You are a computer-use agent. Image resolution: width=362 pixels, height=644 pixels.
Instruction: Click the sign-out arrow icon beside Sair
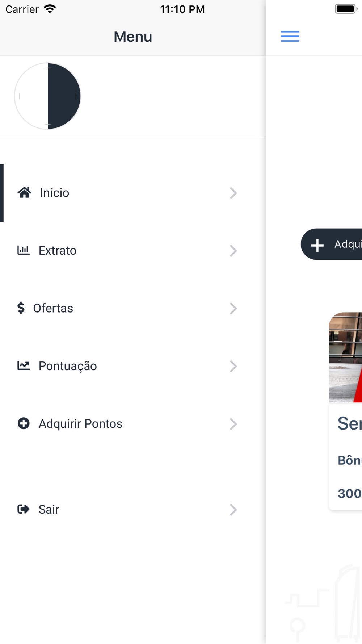click(24, 509)
